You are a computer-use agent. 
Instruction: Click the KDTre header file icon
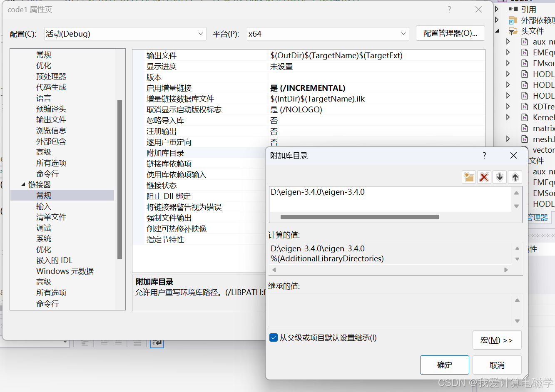coord(524,106)
